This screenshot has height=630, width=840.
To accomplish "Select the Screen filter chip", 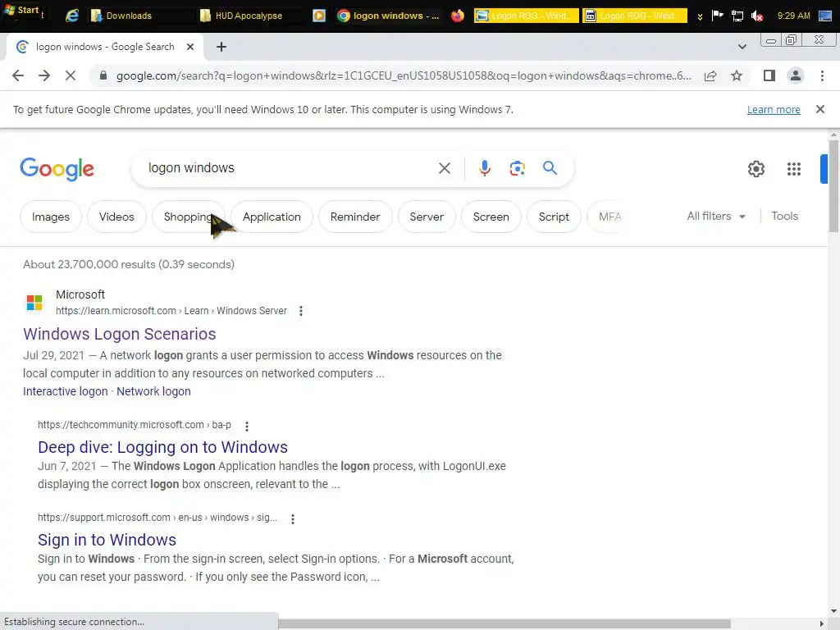I will coord(491,217).
